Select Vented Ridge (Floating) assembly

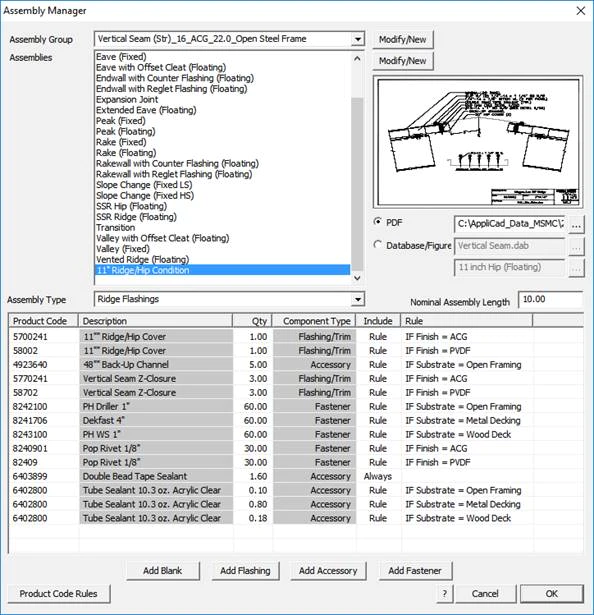[142, 260]
